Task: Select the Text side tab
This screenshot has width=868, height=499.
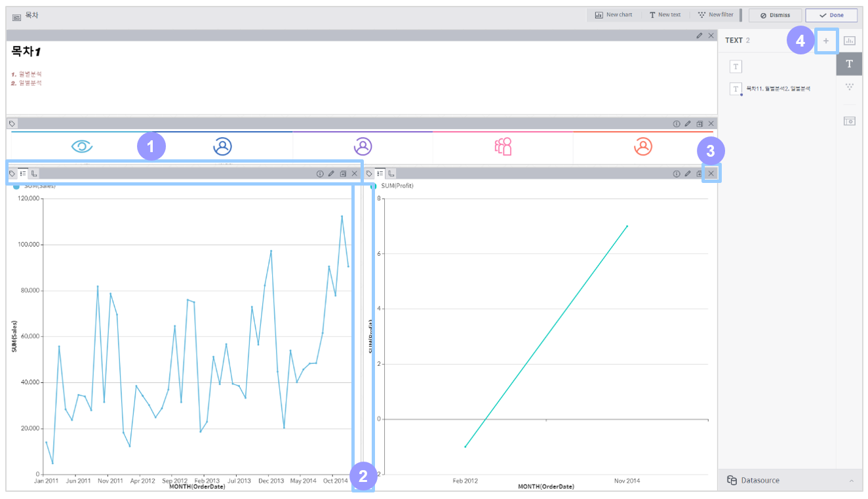Action: 849,64
